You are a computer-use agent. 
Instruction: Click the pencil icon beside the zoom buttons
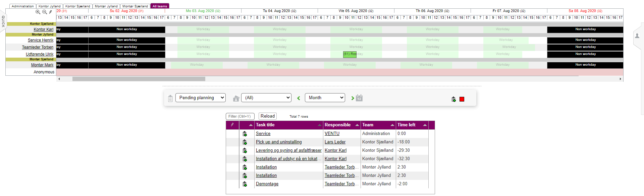[51, 12]
